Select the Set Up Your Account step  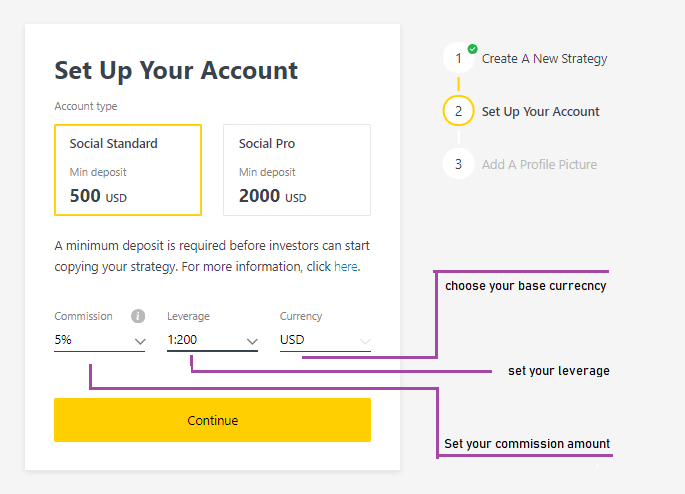click(x=540, y=111)
